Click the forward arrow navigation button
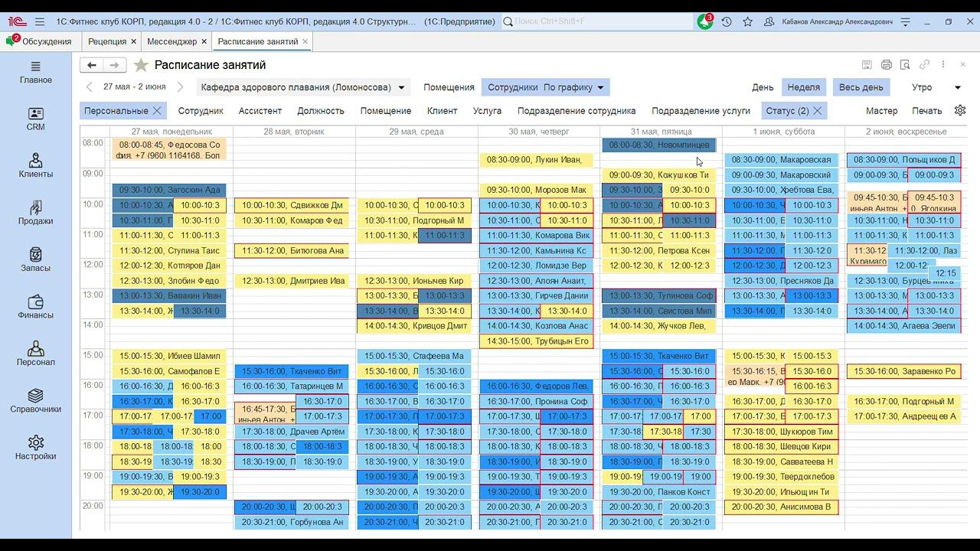Viewport: 980px width, 551px height. [x=114, y=65]
